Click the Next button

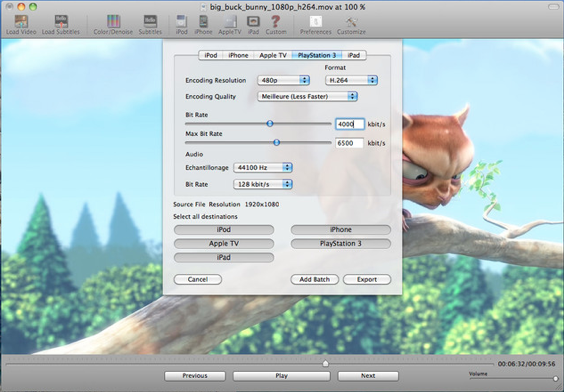368,376
